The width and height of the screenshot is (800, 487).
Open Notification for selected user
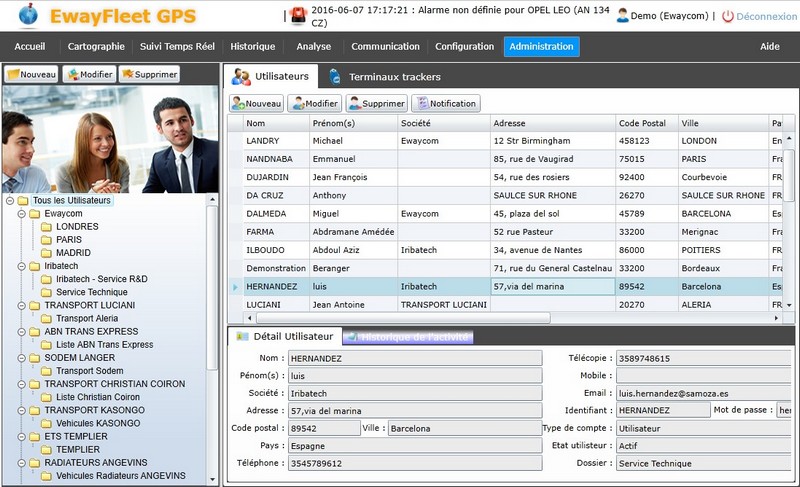pos(446,104)
